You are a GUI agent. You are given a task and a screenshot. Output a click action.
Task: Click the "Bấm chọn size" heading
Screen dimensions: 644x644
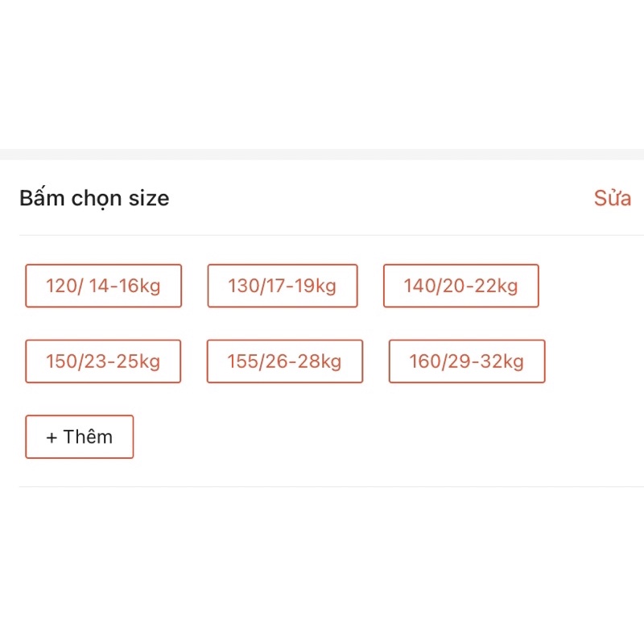click(x=94, y=198)
